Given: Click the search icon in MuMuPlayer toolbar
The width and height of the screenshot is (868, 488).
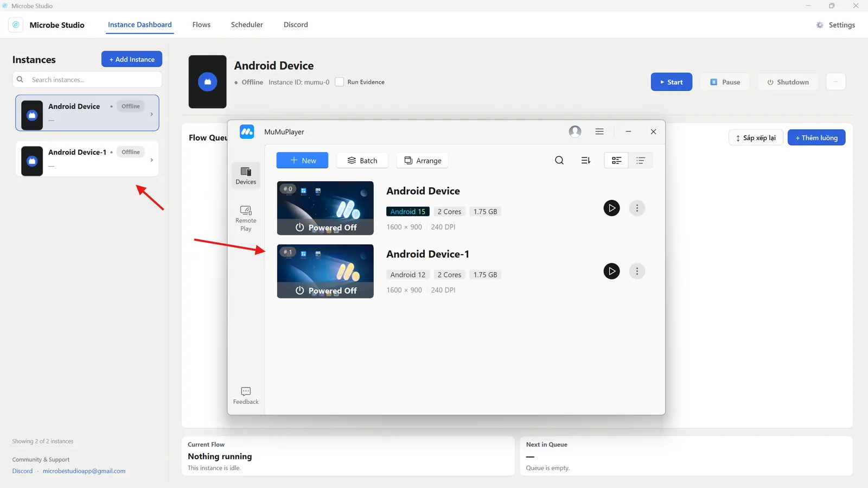Looking at the screenshot, I should (559, 160).
